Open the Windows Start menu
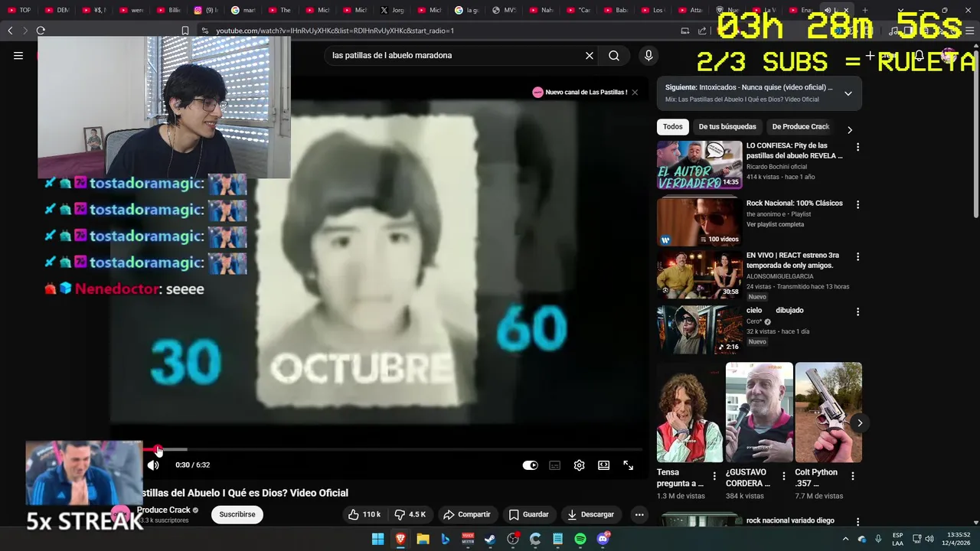 [x=377, y=539]
